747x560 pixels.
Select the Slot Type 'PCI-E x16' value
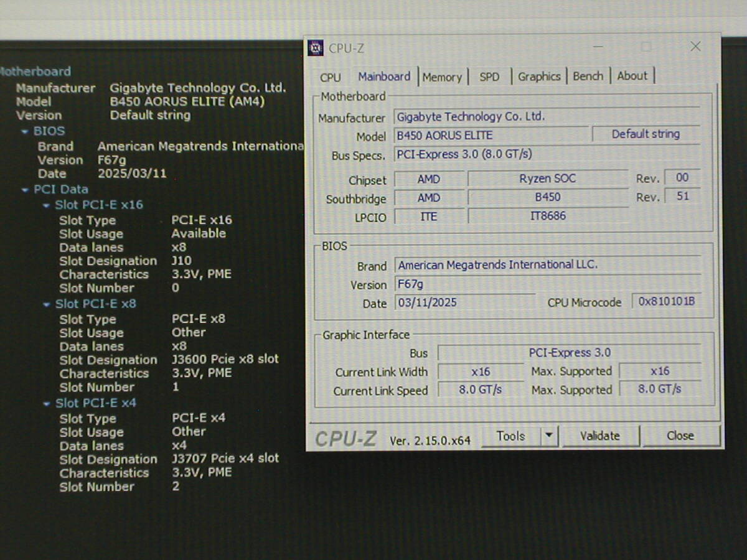(202, 220)
